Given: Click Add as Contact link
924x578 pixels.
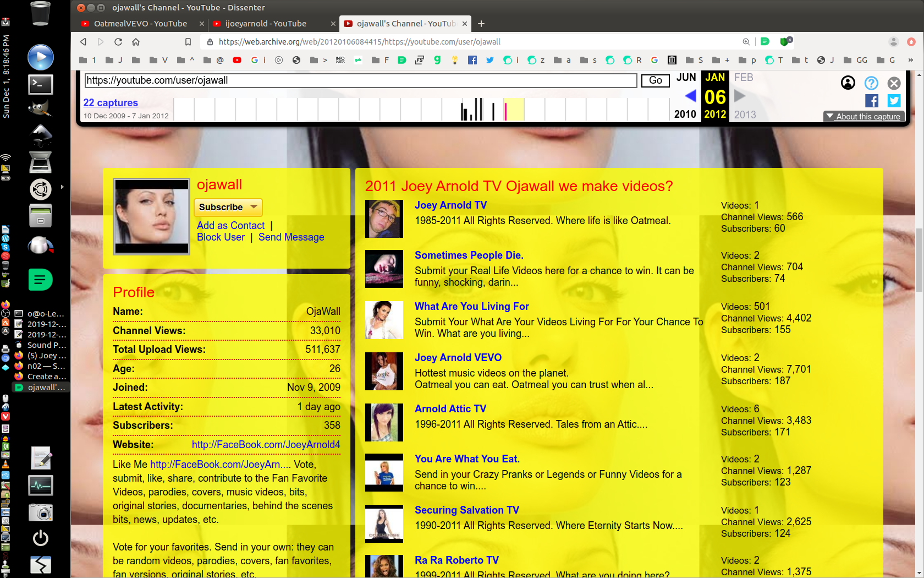Looking at the screenshot, I should (x=230, y=225).
